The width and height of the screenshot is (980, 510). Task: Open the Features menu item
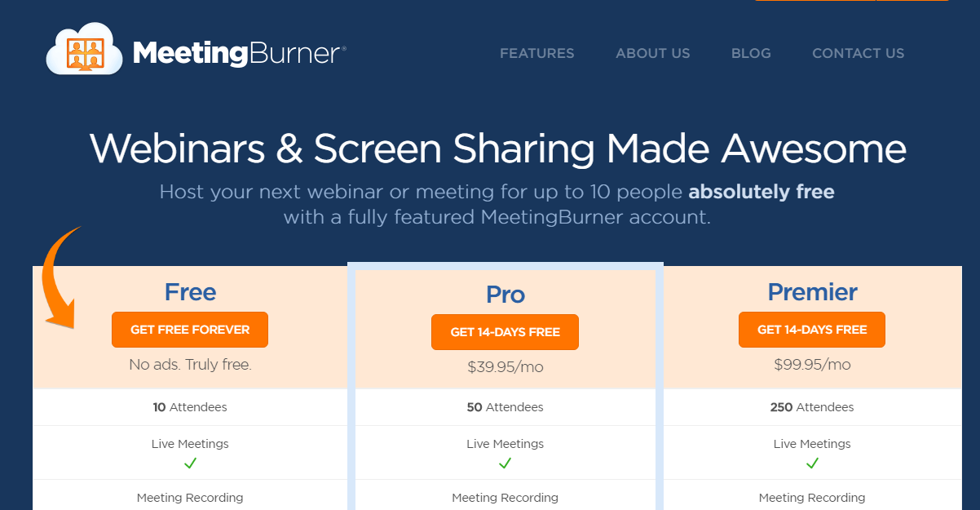coord(537,53)
